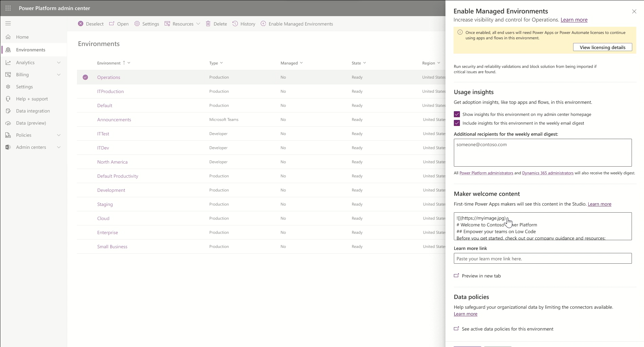Open the Default Productivity environment link
Screen dimensions: 644x347
[118, 176]
